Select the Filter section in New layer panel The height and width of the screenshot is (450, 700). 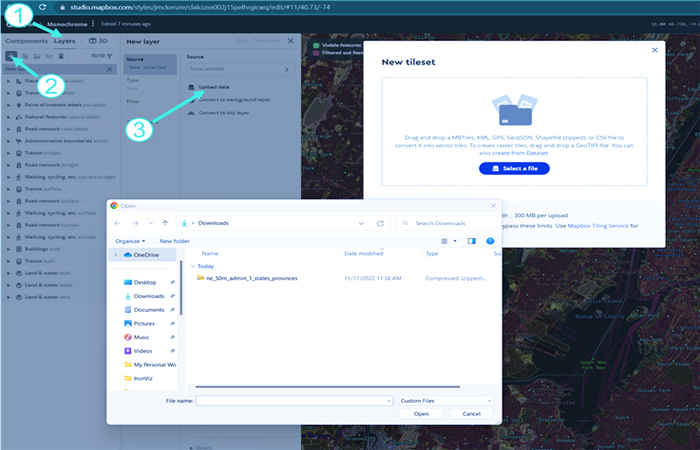coord(150,103)
